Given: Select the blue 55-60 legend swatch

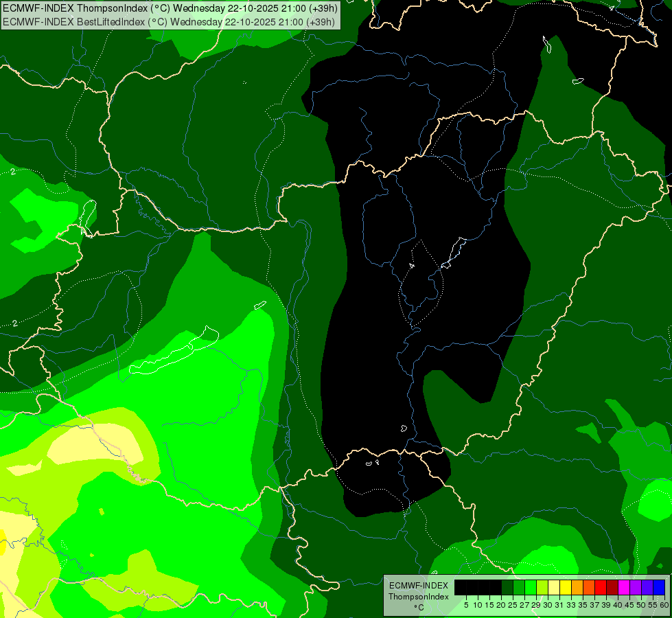Looking at the screenshot, I should pos(659,587).
